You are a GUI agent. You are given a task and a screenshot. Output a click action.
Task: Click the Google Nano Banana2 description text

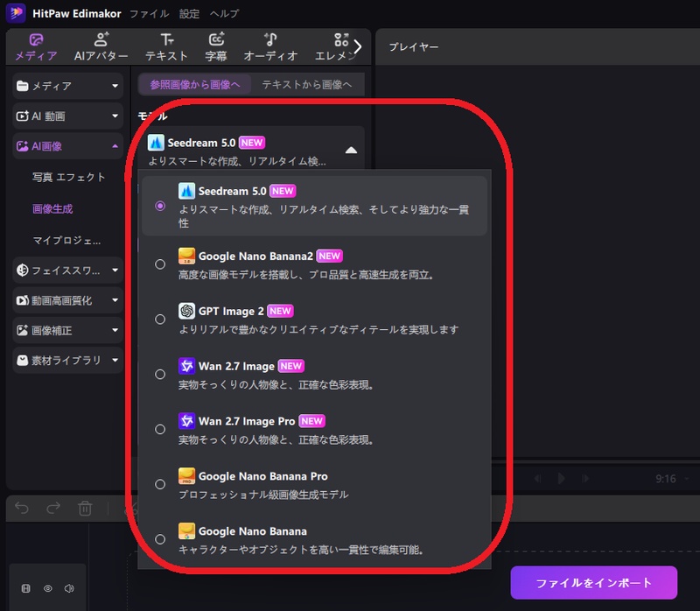tap(306, 275)
